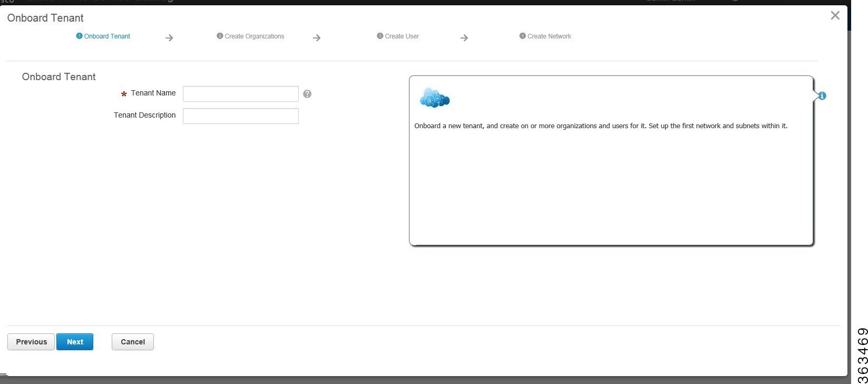Select the Onboard Tenant step
Image resolution: width=868 pixels, height=384 pixels.
point(103,36)
